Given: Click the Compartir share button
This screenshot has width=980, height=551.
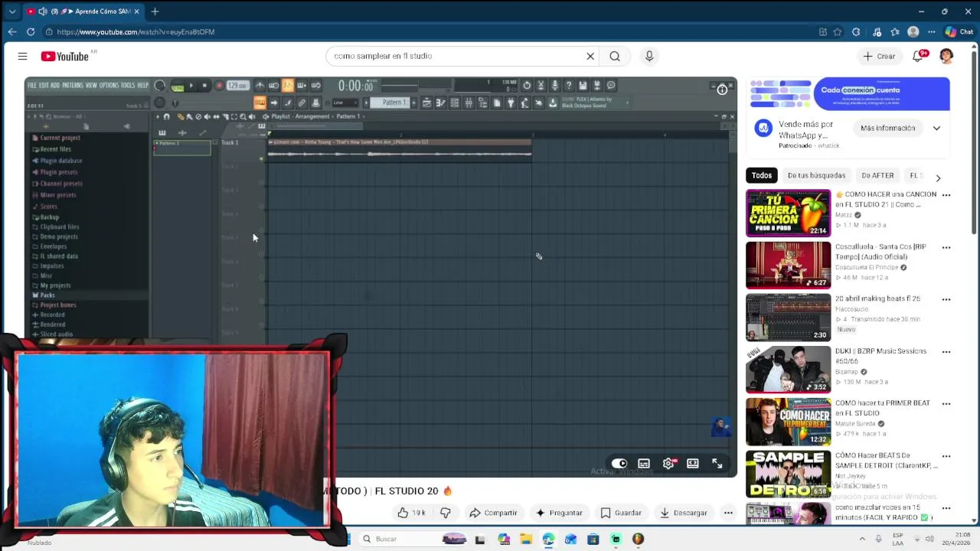Looking at the screenshot, I should [493, 513].
